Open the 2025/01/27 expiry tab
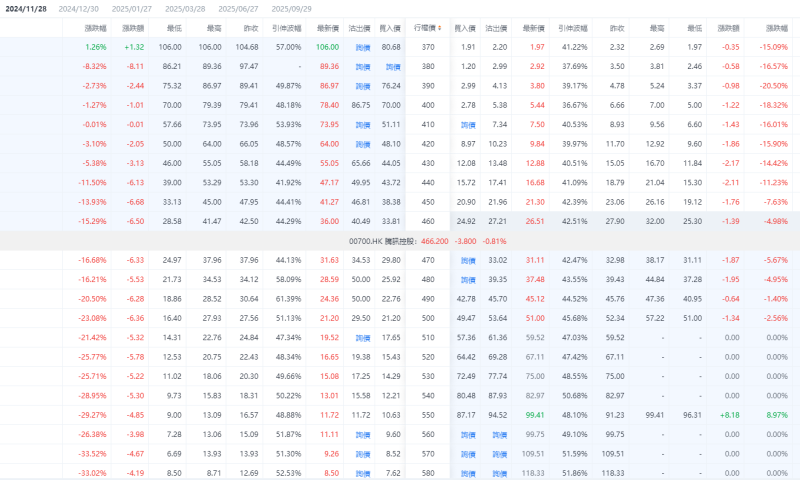The width and height of the screenshot is (800, 480). pos(132,8)
